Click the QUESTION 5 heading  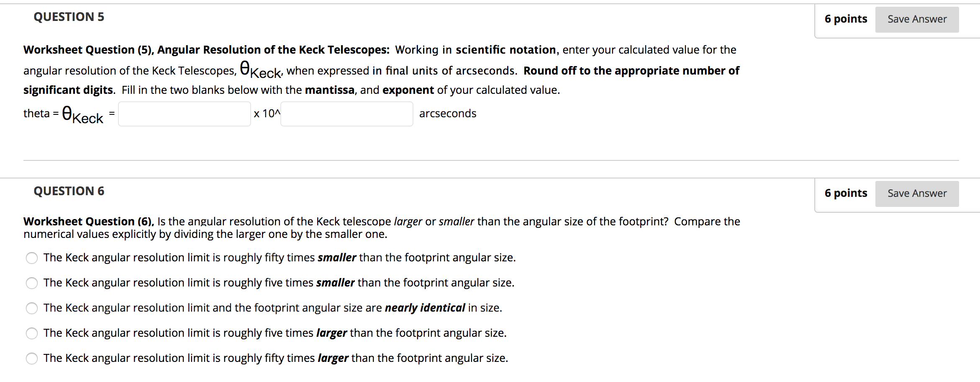[69, 17]
